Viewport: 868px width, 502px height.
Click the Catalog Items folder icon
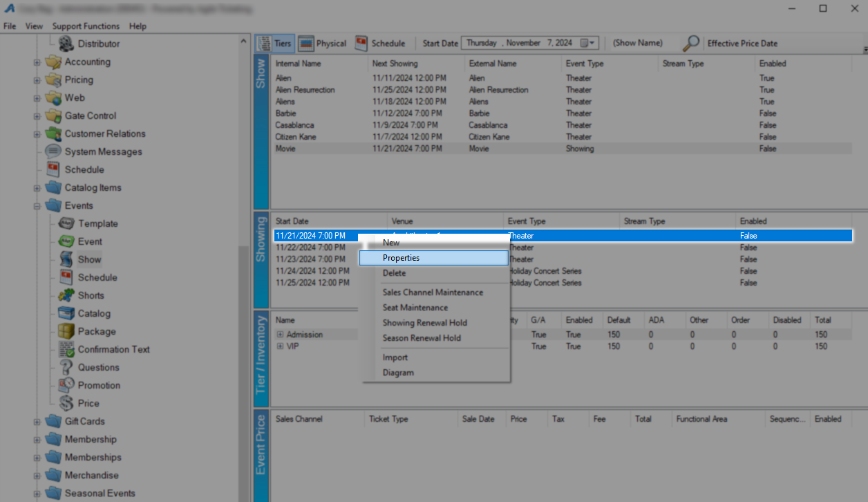[53, 188]
